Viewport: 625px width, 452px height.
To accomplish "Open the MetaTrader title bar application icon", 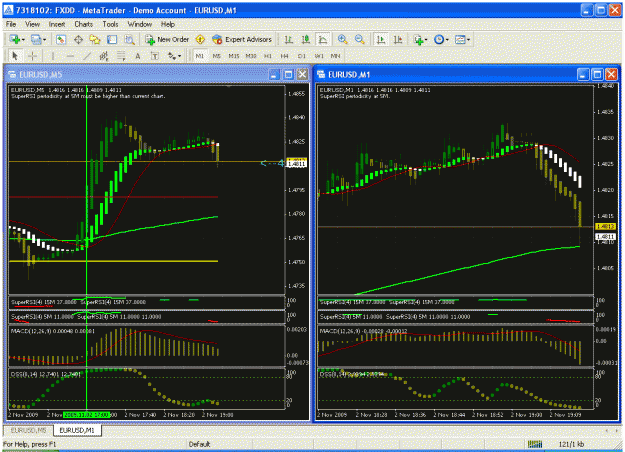I will click(8, 10).
